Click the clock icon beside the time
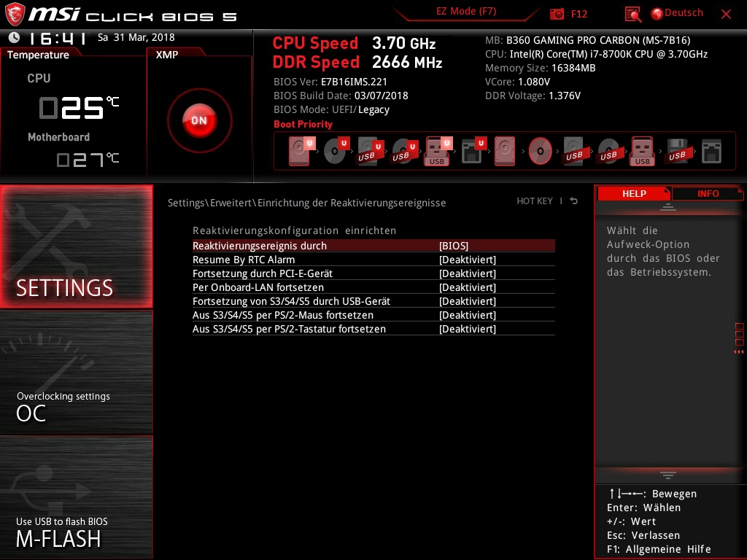The height and width of the screenshot is (560, 747). [x=15, y=37]
